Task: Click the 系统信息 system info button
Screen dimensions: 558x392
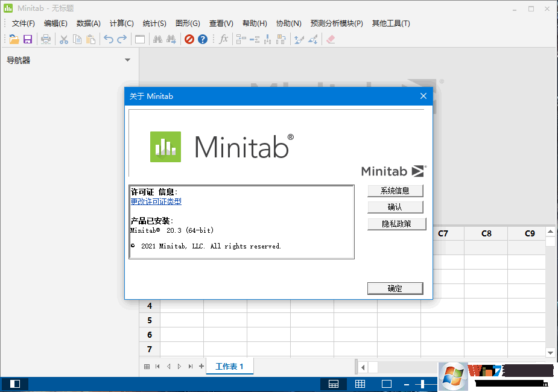Action: [x=395, y=191]
